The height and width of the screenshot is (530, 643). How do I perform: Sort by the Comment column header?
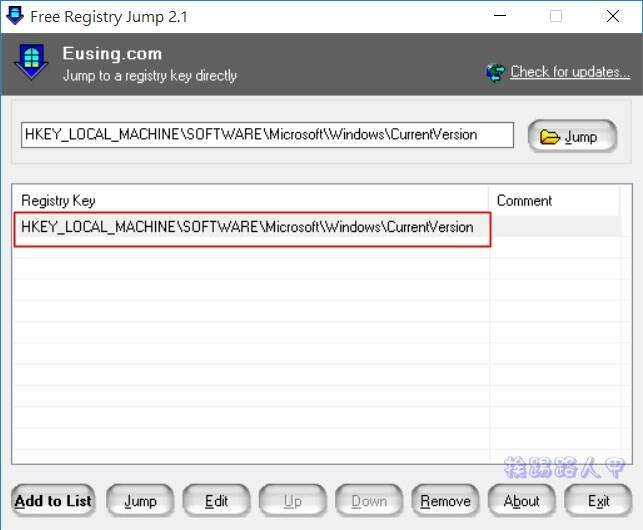pos(554,201)
